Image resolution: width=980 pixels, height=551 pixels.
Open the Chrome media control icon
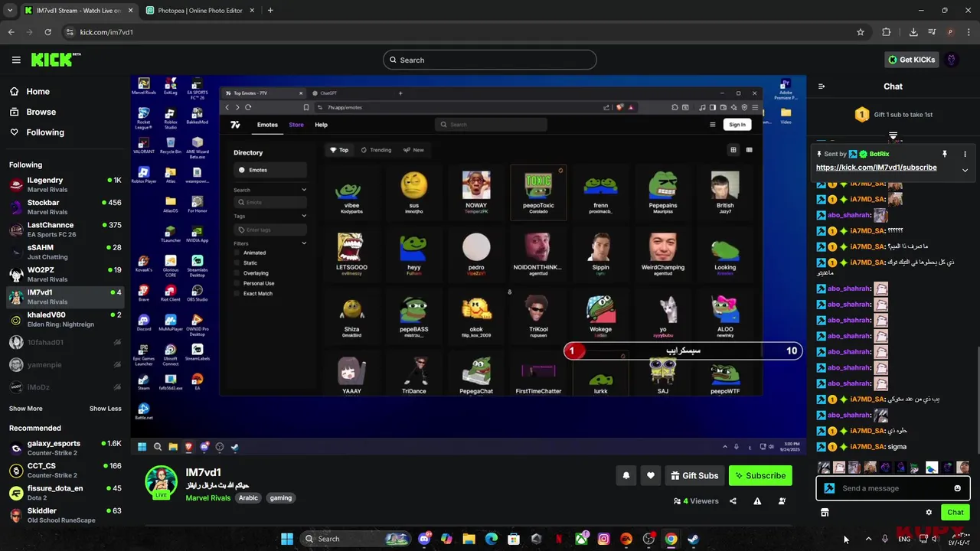point(932,32)
